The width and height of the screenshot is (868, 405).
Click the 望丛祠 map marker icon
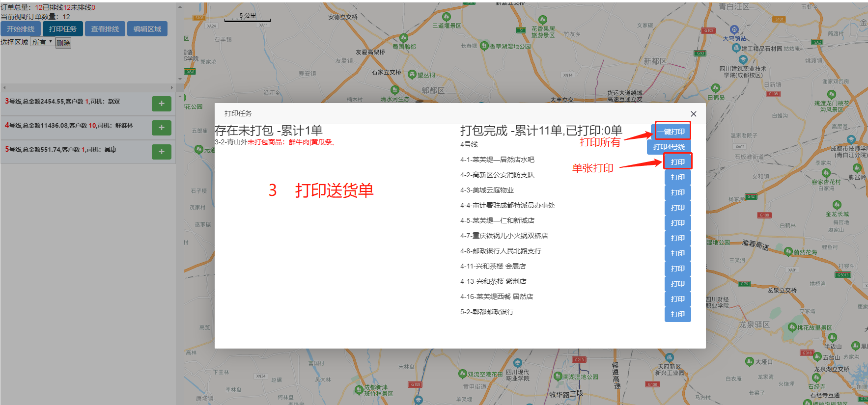[412, 75]
